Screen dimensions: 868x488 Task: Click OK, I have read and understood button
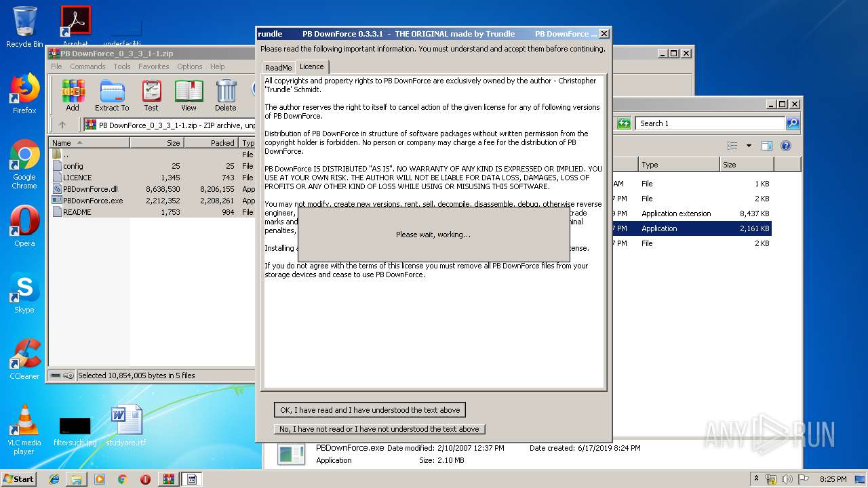(370, 410)
